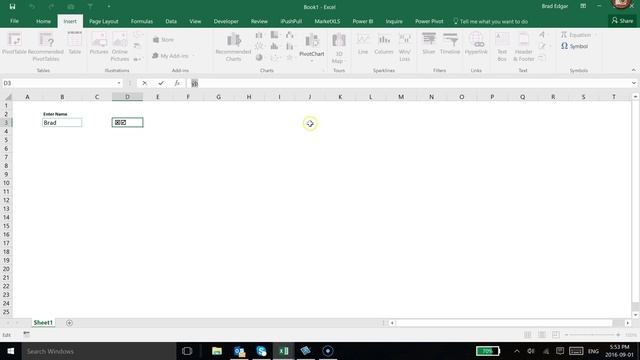Insert a Hyperlink

476,43
